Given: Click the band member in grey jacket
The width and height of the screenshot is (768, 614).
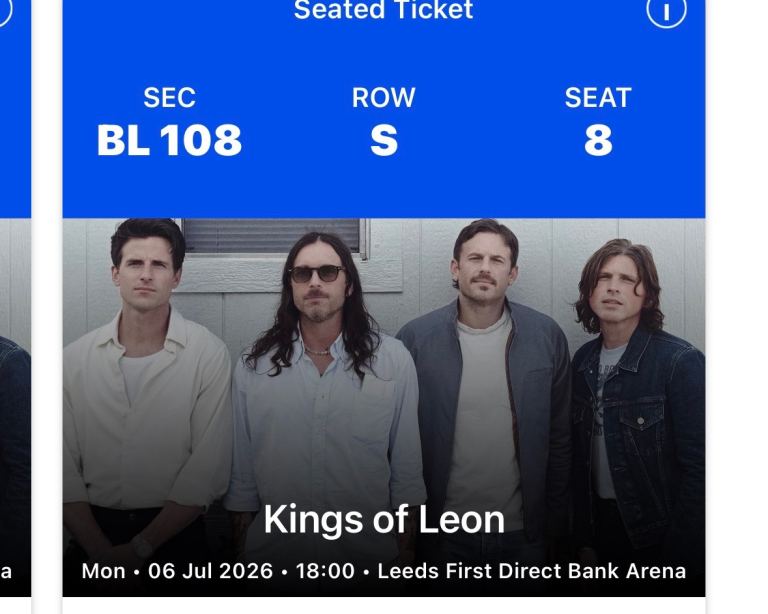Looking at the screenshot, I should (x=487, y=380).
